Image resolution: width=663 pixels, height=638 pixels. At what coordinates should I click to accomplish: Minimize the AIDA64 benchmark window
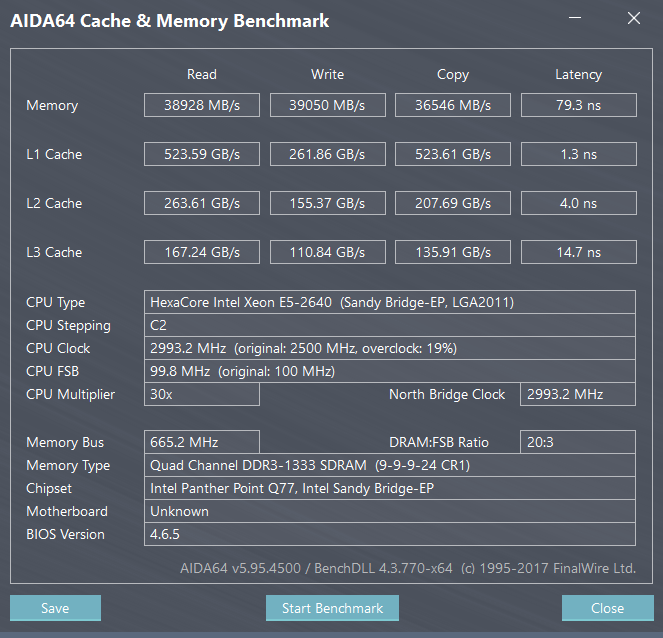coord(575,18)
